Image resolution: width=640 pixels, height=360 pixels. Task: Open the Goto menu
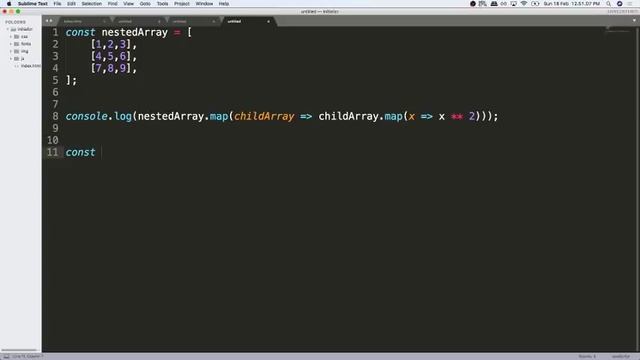pyautogui.click(x=145, y=4)
